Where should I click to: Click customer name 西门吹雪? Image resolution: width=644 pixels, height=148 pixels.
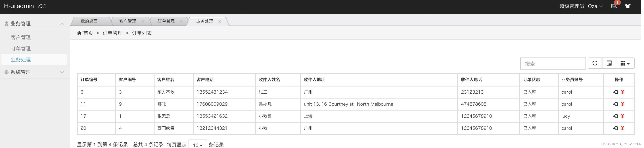pyautogui.click(x=166, y=128)
